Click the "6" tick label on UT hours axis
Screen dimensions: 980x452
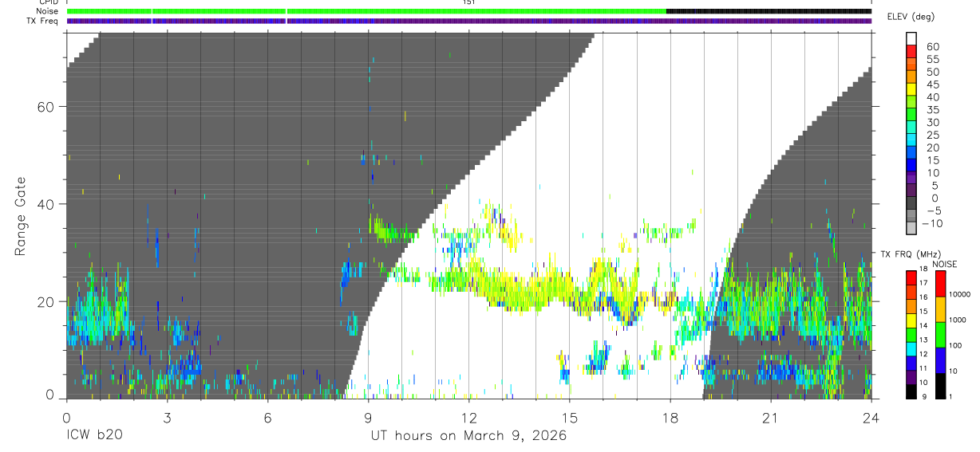(267, 417)
